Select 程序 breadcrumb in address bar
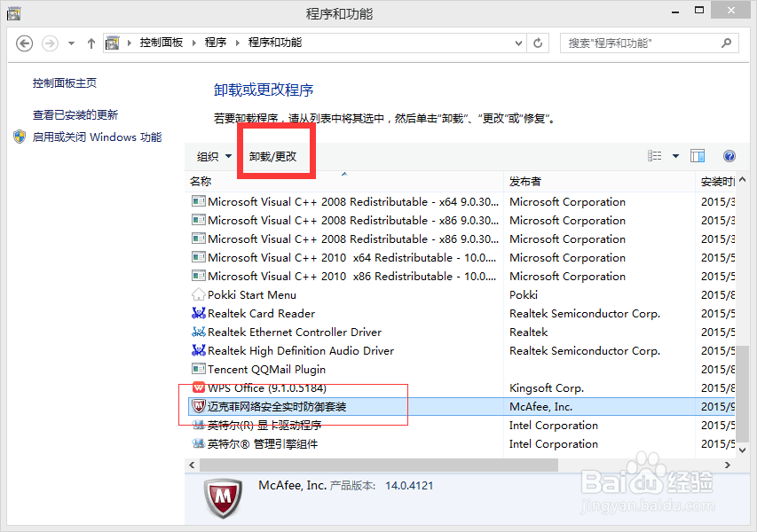Viewport: 757px width, 532px height. click(x=216, y=43)
